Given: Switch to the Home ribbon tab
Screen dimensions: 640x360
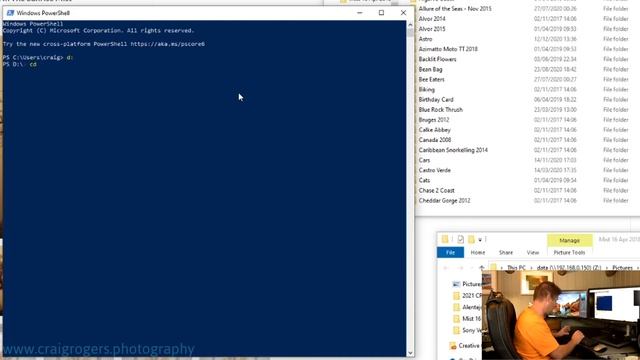Looking at the screenshot, I should point(478,253).
